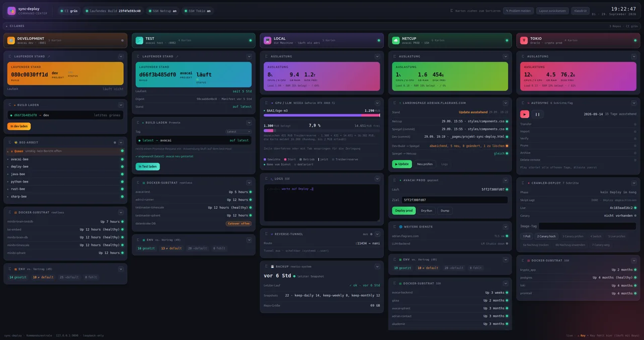Grab the drag handle of Backup card
The width and height of the screenshot is (644, 340).
(267, 267)
